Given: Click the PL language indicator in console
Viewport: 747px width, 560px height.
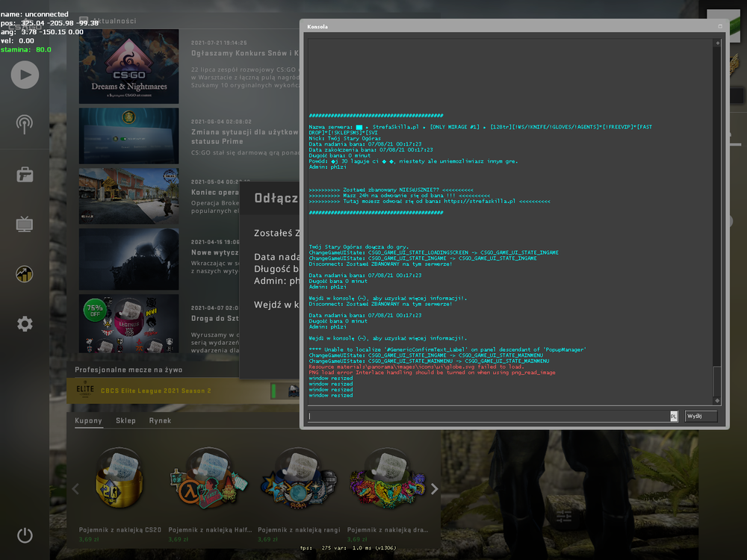Looking at the screenshot, I should pos(674,416).
